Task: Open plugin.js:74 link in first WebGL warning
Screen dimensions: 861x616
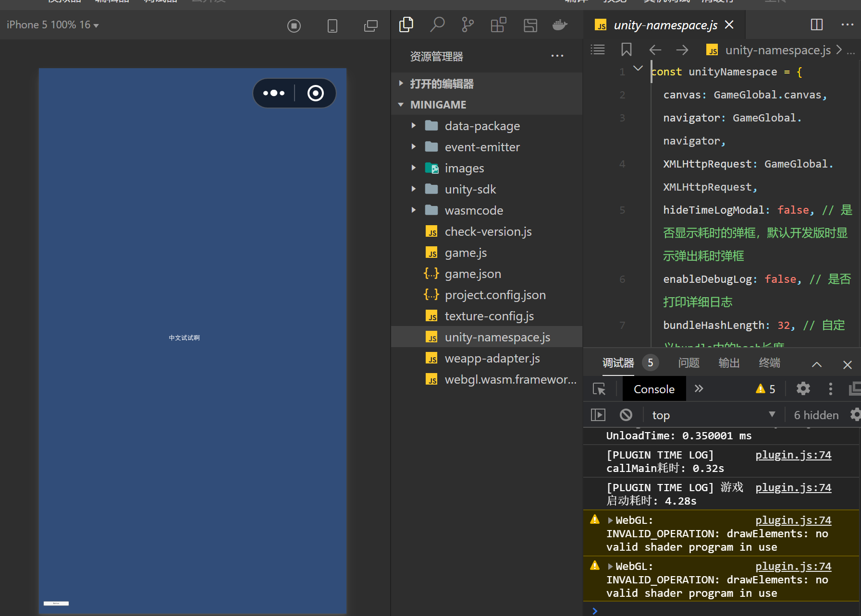Action: pyautogui.click(x=793, y=520)
